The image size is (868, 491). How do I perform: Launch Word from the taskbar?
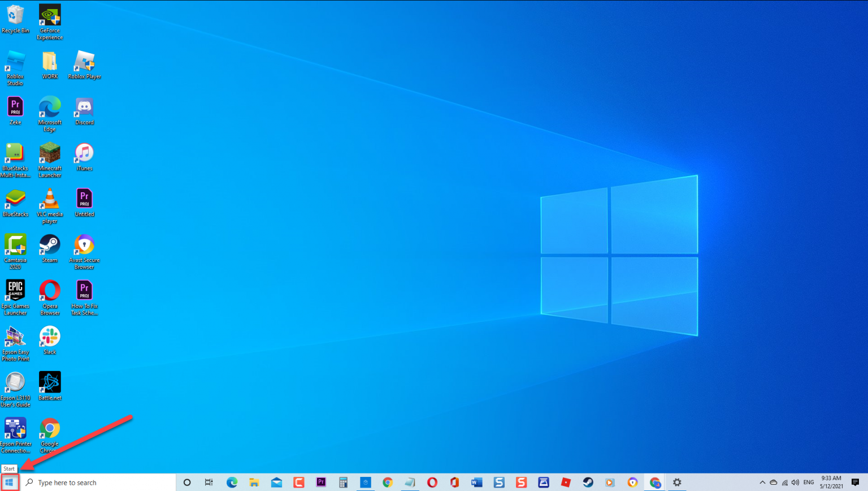click(477, 483)
